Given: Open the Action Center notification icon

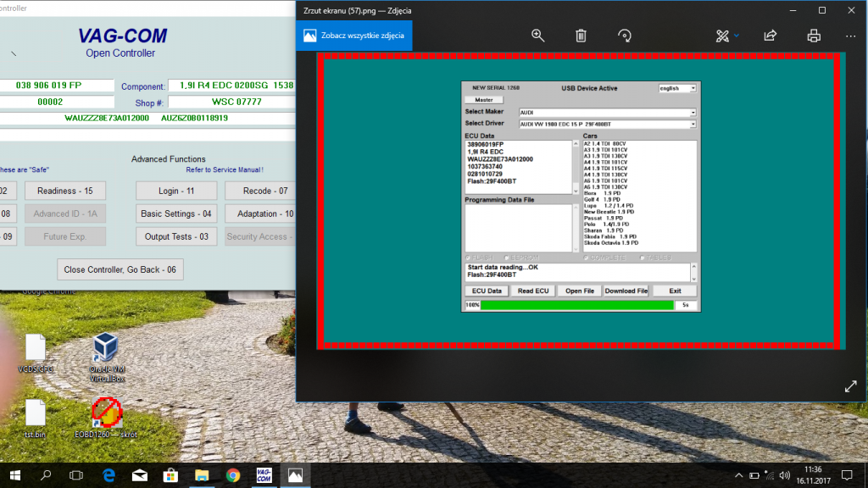Looking at the screenshot, I should 847,475.
